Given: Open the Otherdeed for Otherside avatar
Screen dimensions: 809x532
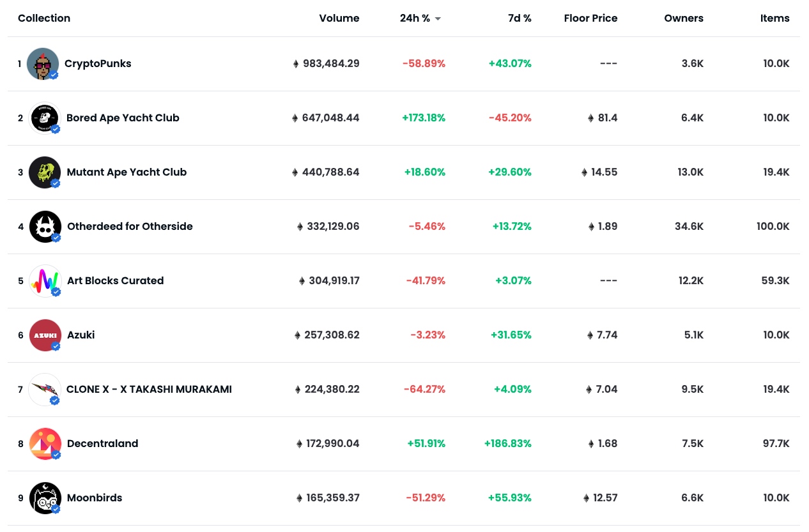Looking at the screenshot, I should pyautogui.click(x=45, y=227).
